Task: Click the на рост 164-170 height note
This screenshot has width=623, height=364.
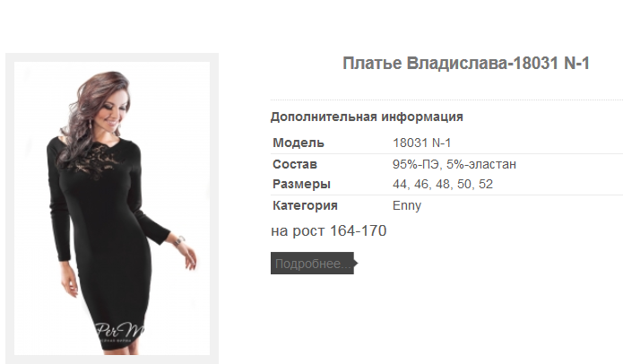Action: [329, 231]
